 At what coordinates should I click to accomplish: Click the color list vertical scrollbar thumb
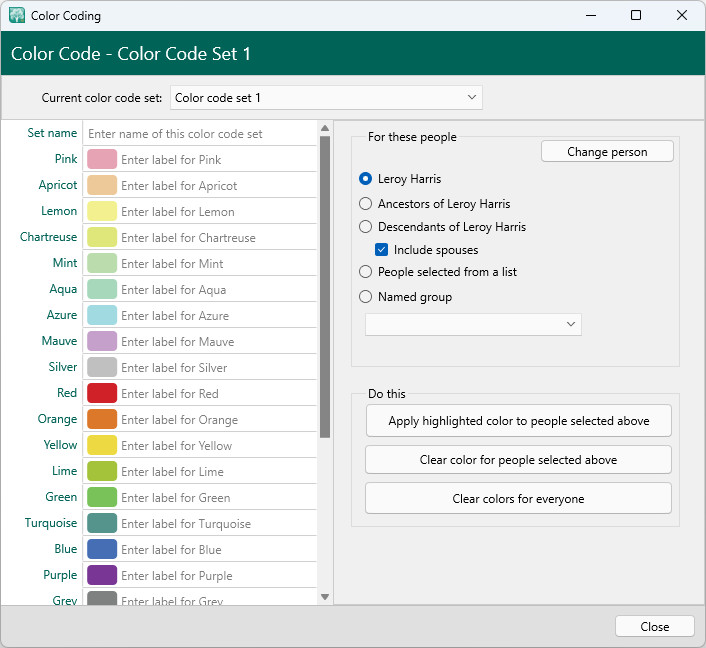(x=325, y=287)
